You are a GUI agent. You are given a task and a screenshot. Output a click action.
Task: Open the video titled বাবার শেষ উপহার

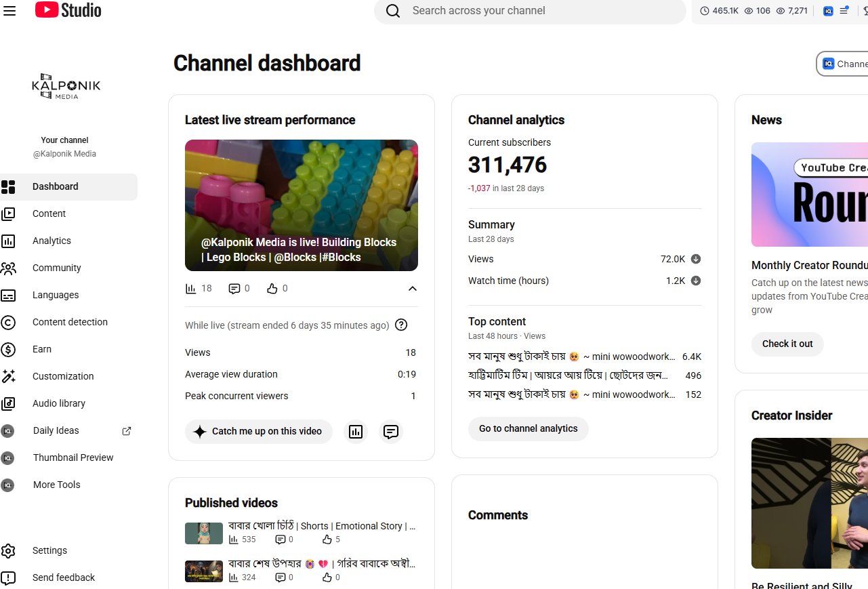pyautogui.click(x=322, y=564)
